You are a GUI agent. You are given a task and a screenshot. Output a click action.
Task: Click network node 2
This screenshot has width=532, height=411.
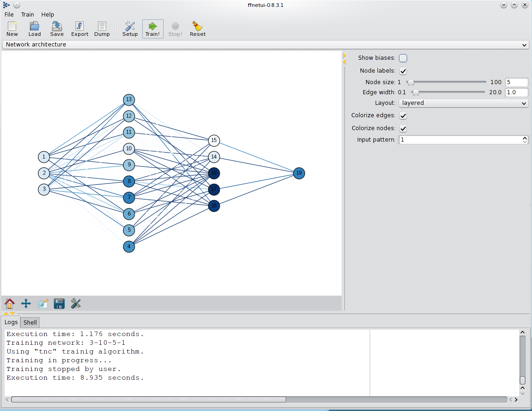coord(44,173)
